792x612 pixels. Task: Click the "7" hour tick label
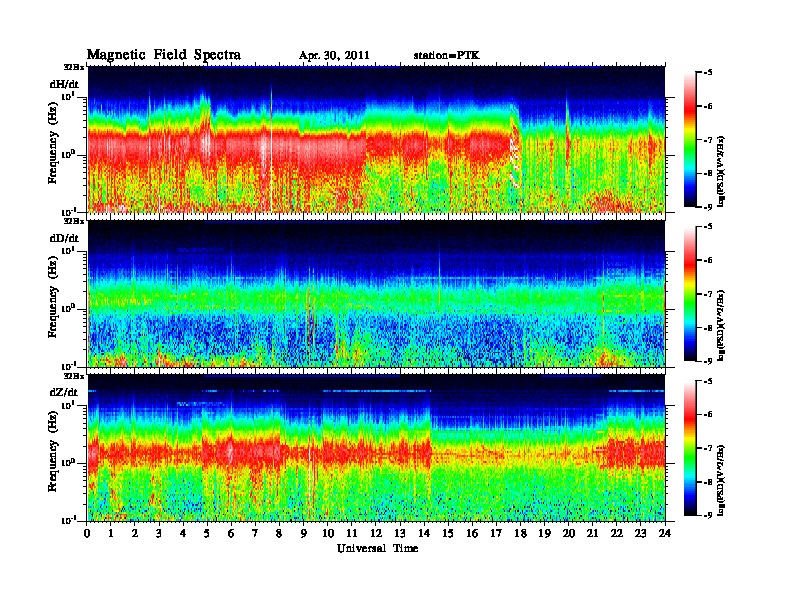(255, 534)
